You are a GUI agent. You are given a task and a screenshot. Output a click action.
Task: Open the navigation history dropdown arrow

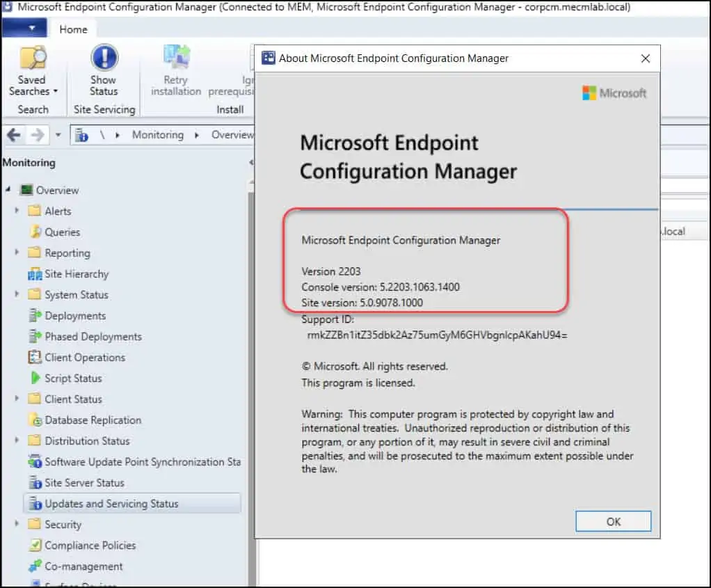coord(58,135)
